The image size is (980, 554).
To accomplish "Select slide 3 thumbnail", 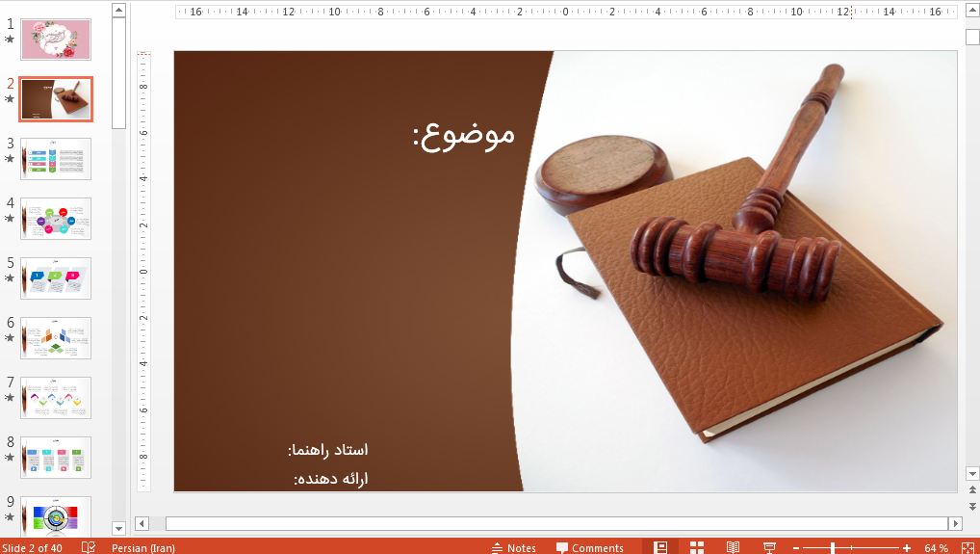I will [56, 159].
